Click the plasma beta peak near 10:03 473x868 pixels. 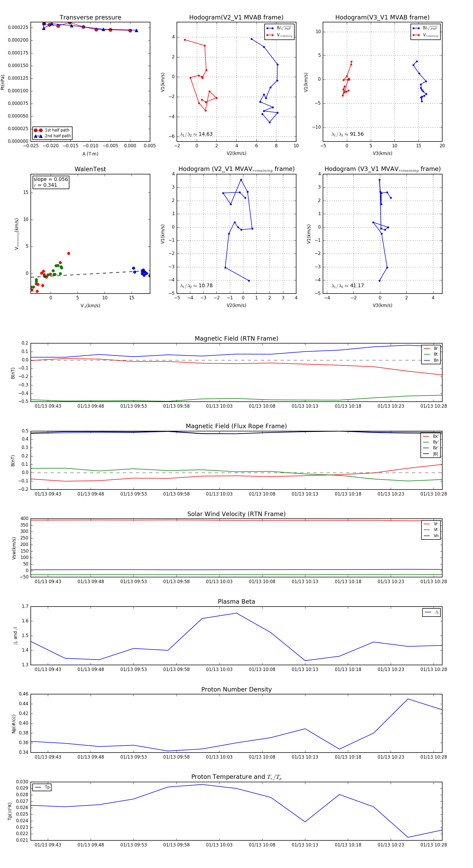[x=236, y=613]
